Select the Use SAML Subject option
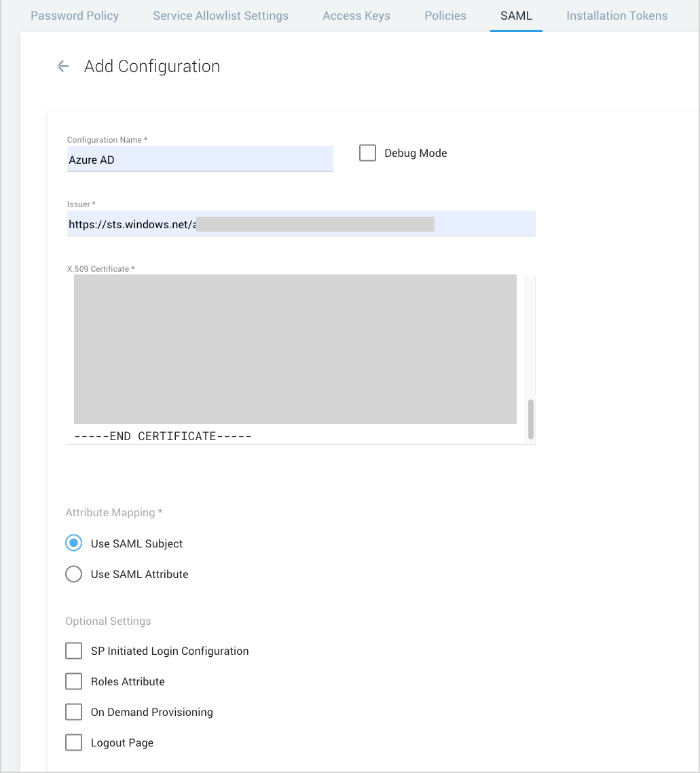Image resolution: width=700 pixels, height=773 pixels. (x=73, y=543)
